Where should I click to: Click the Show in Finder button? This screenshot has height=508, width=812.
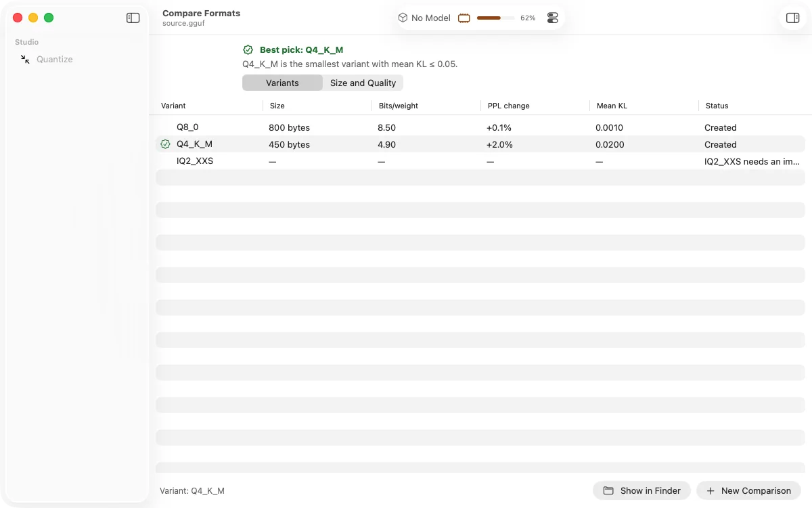click(641, 490)
